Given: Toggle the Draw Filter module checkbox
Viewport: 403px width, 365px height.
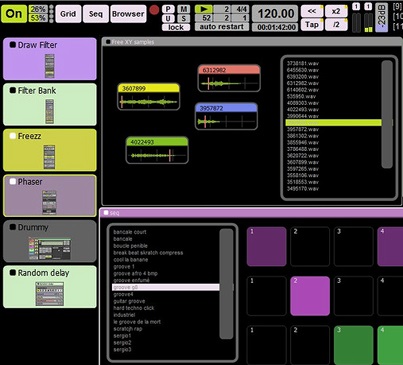Looking at the screenshot, I should [x=13, y=44].
